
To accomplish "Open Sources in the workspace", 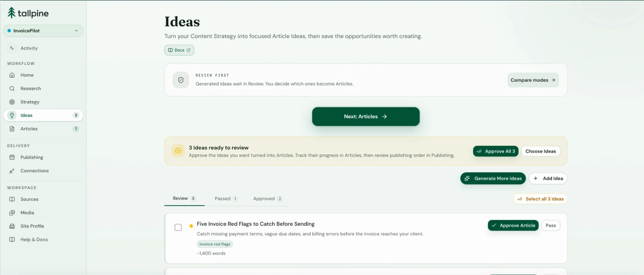I will click(x=43, y=199).
